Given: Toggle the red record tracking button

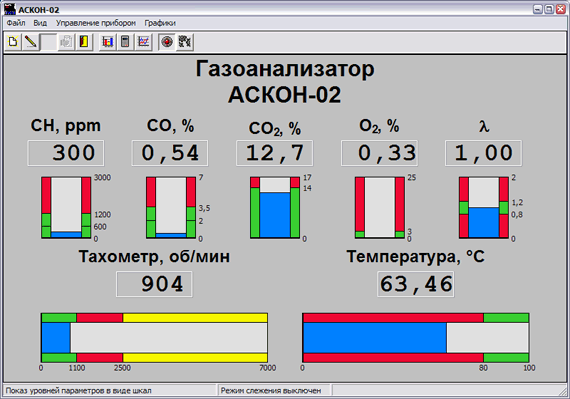Looking at the screenshot, I should tap(167, 42).
